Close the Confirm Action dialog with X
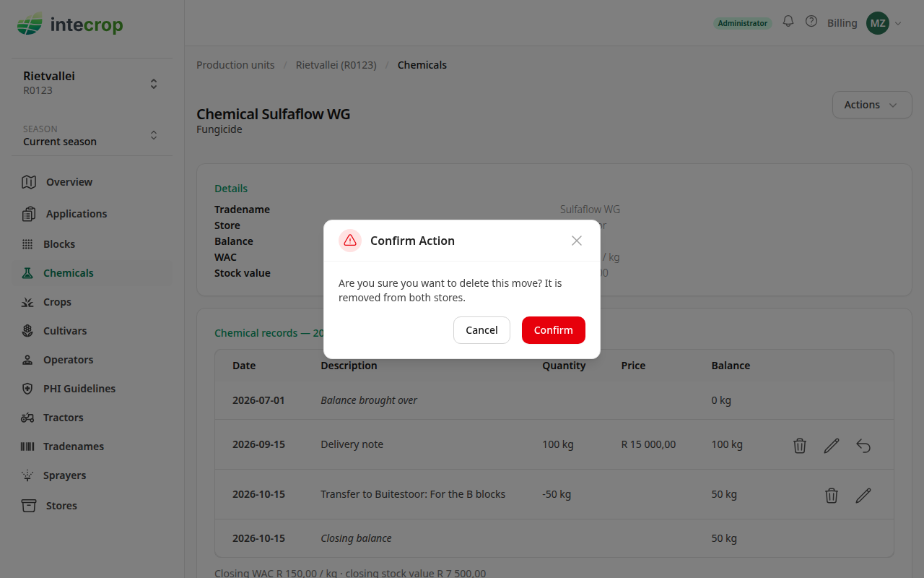This screenshot has height=578, width=924. (x=577, y=241)
